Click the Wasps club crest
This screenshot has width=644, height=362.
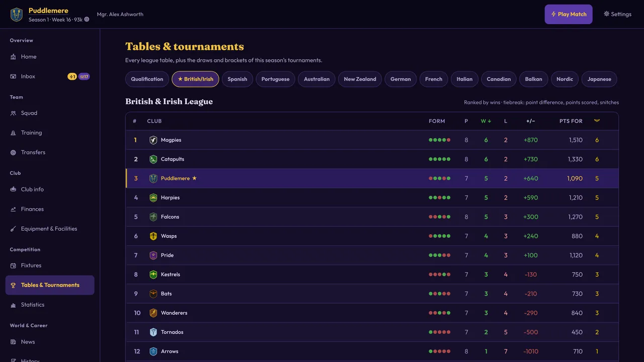pos(153,236)
